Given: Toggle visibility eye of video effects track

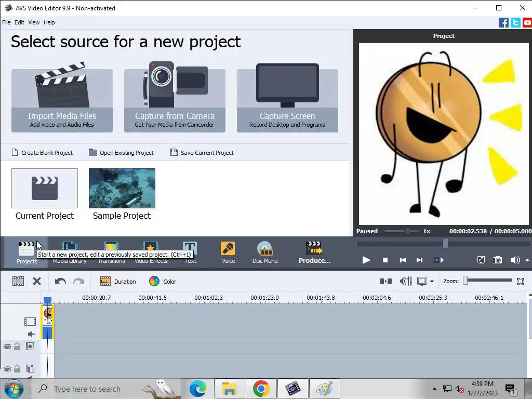Looking at the screenshot, I should coord(7,347).
